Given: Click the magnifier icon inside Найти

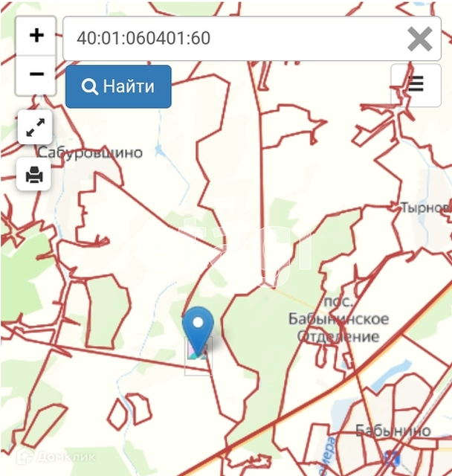Looking at the screenshot, I should click(x=89, y=86).
